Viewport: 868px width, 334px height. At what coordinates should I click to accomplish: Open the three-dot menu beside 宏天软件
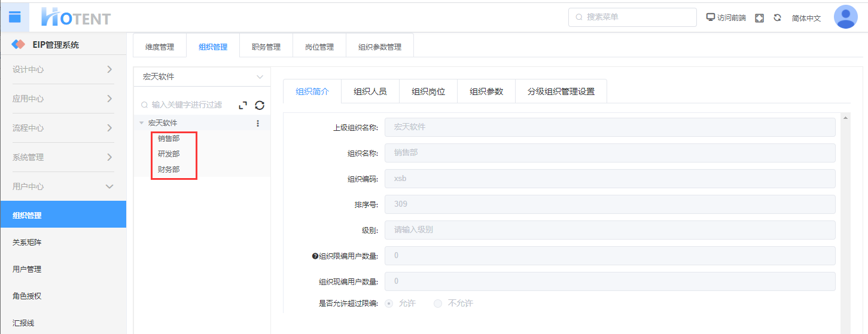click(258, 123)
